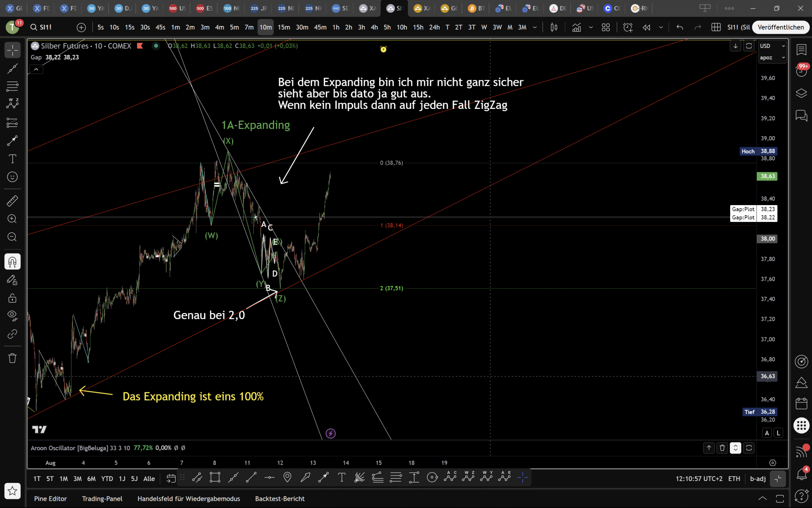
Task: Open the bar replay rewind button
Action: coord(646,27)
